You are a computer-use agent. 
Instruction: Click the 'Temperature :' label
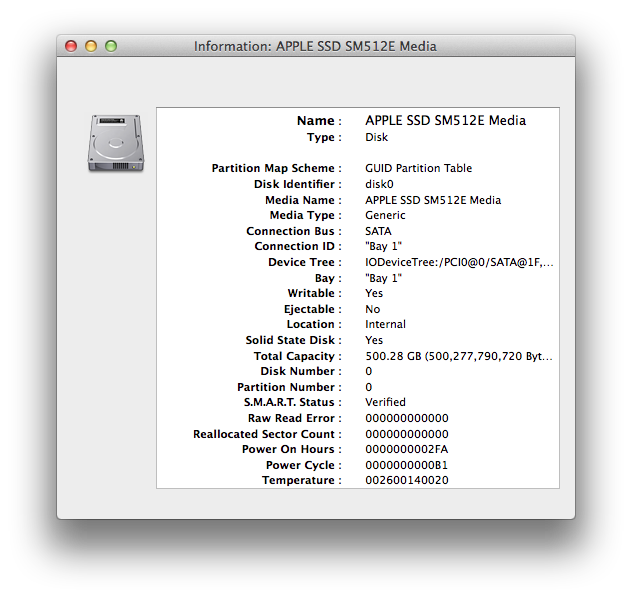(x=302, y=481)
